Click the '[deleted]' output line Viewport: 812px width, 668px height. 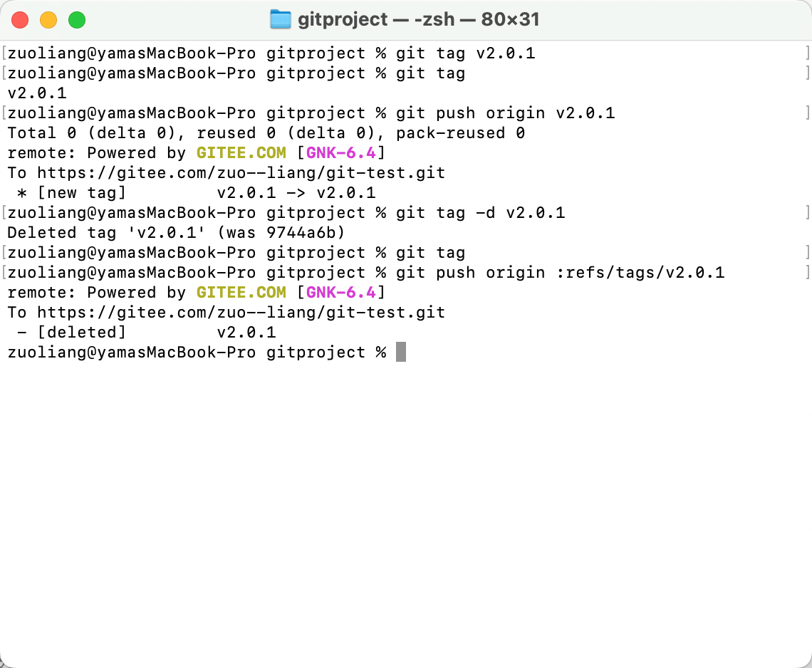(x=147, y=333)
